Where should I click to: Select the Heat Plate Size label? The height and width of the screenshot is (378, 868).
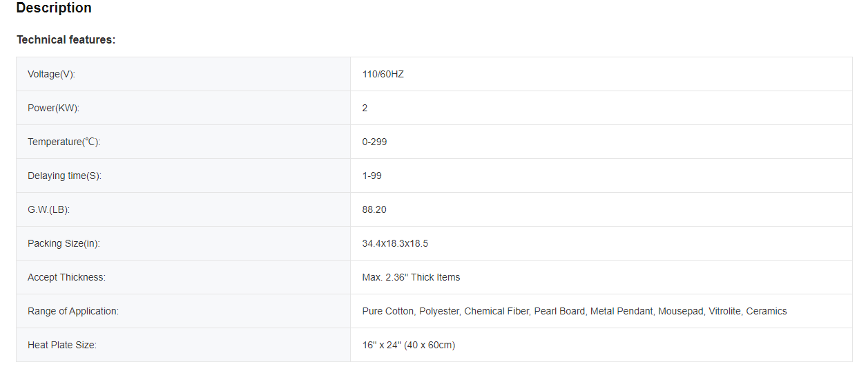(x=62, y=345)
